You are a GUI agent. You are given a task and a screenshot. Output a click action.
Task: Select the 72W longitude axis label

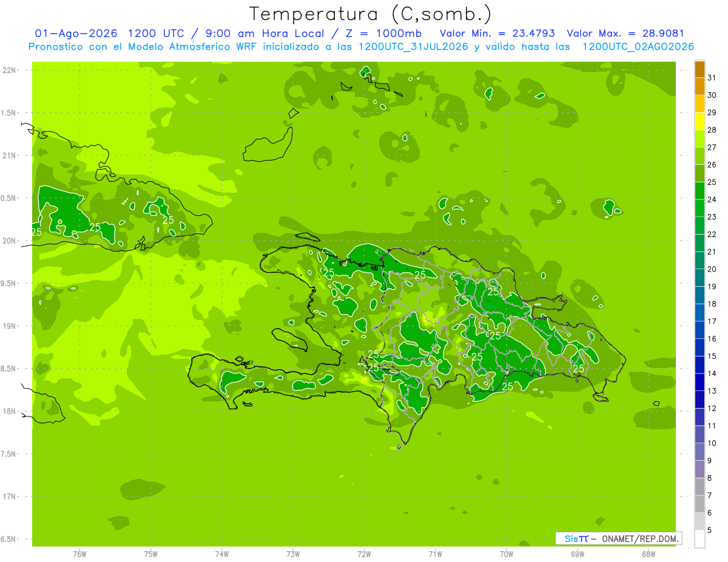364,554
